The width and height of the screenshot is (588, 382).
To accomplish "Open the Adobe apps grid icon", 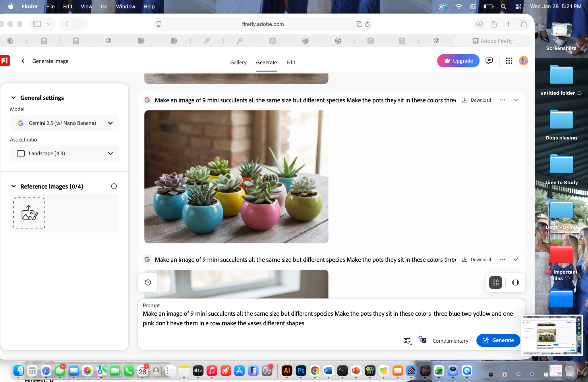I will [x=509, y=61].
